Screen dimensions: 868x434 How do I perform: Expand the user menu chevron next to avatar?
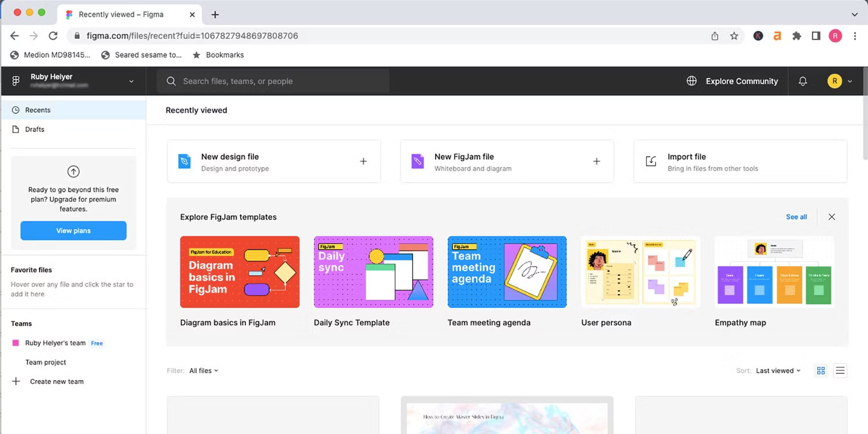pos(849,82)
